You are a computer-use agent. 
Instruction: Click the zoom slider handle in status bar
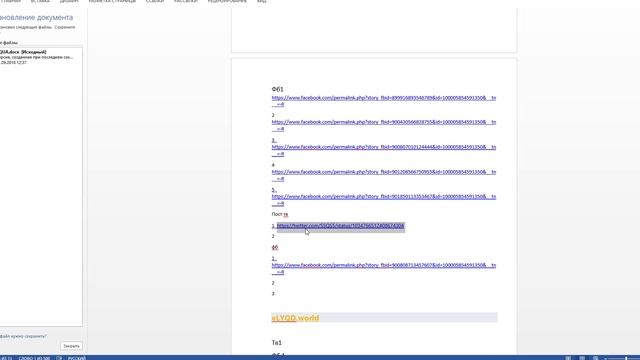point(626,358)
